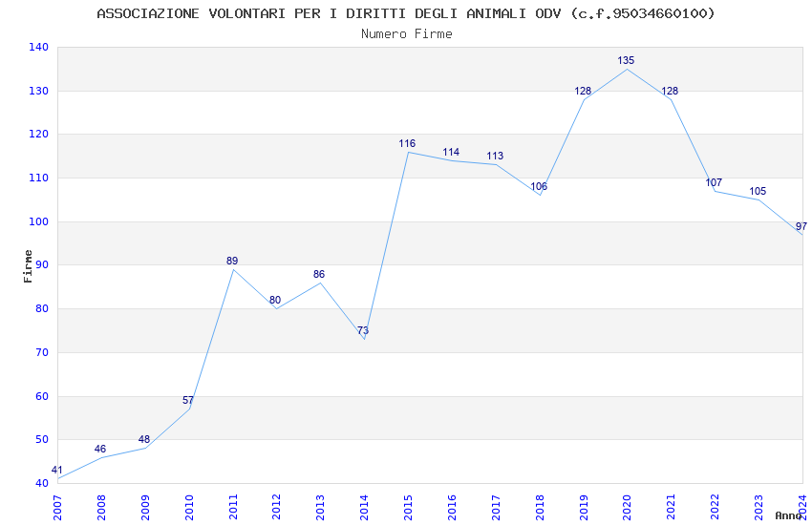
Task: Click the y-axis tick label 60
Action: [x=42, y=397]
